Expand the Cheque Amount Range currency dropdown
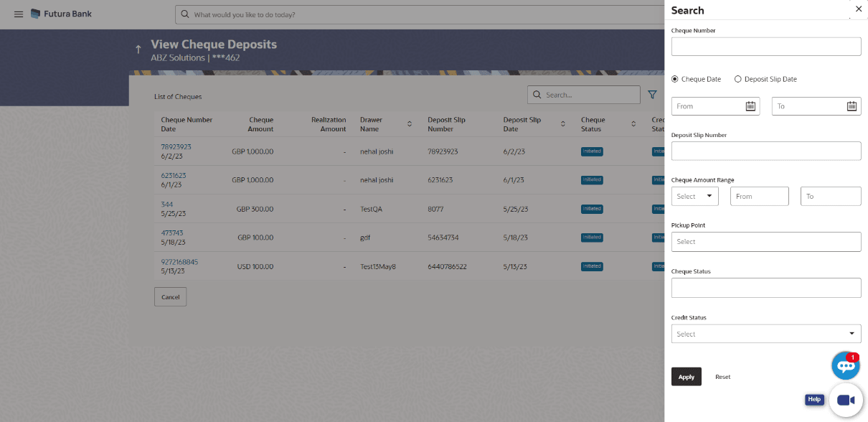Screen dimensions: 868x422 click(x=694, y=196)
